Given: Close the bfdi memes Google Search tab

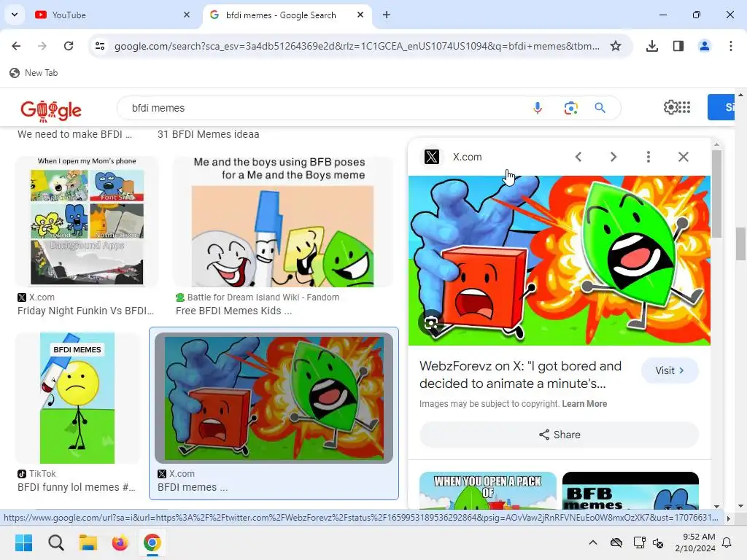Looking at the screenshot, I should click(360, 15).
